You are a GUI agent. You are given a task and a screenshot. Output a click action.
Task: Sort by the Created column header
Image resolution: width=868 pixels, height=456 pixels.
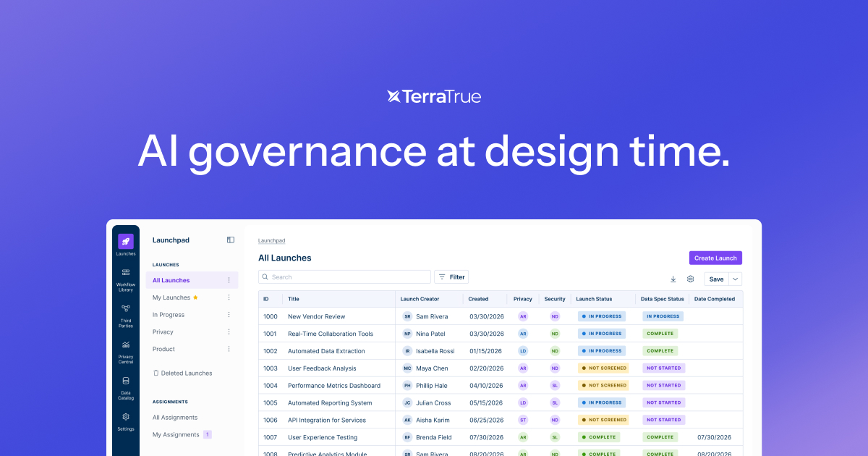pyautogui.click(x=478, y=299)
